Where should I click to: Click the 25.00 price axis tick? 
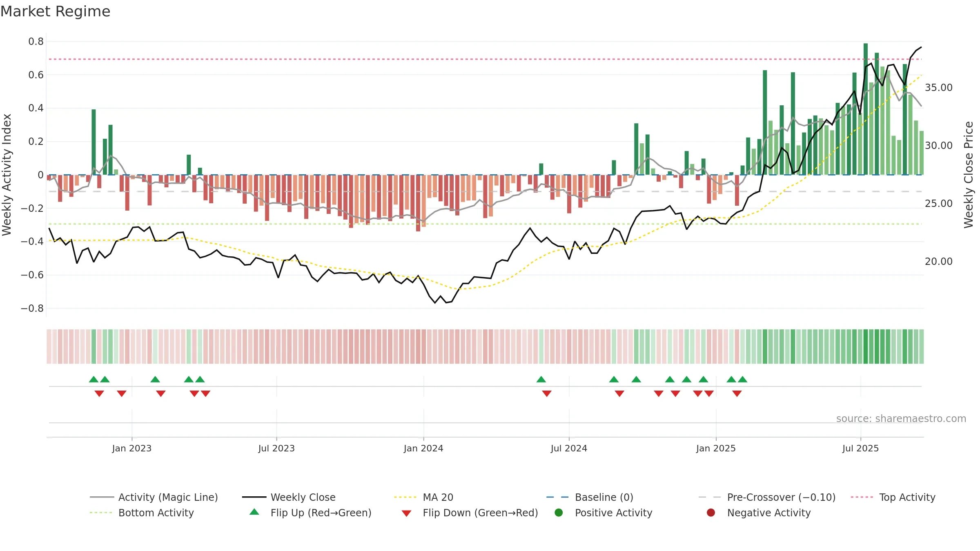pyautogui.click(x=938, y=203)
